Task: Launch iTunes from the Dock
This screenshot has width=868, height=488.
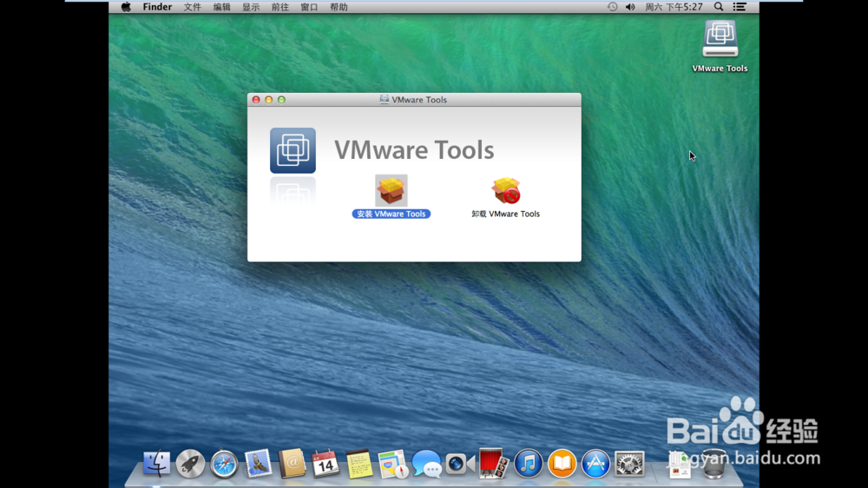Action: (528, 463)
